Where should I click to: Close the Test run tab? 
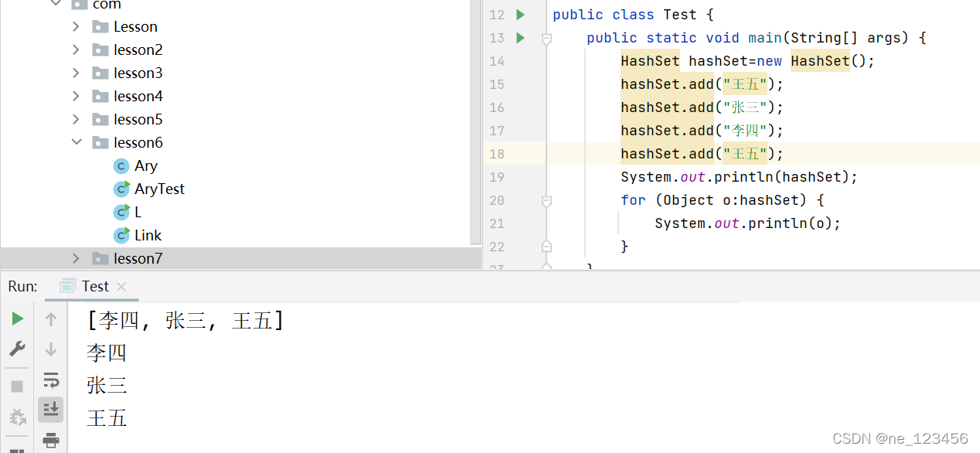[121, 285]
